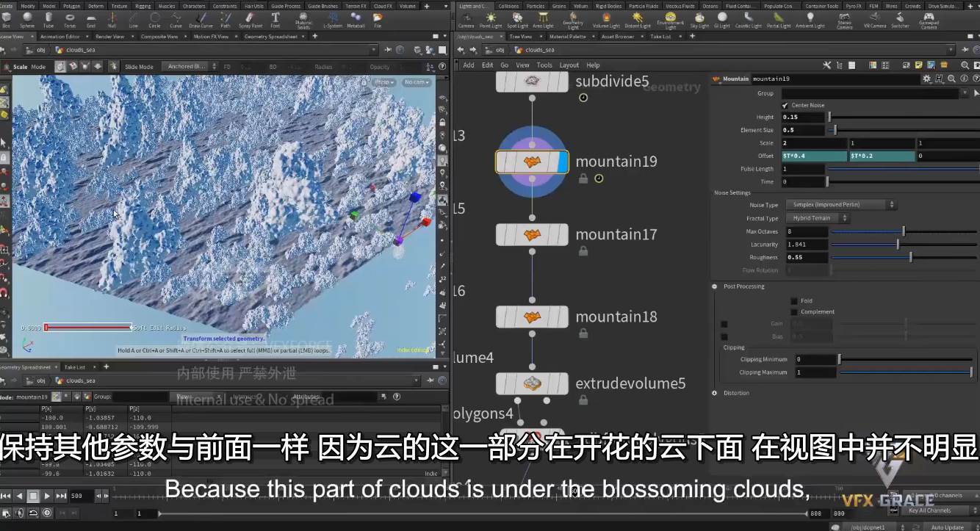Add an Ambient Light from shelf
This screenshot has width=980, height=531.
(x=810, y=19)
